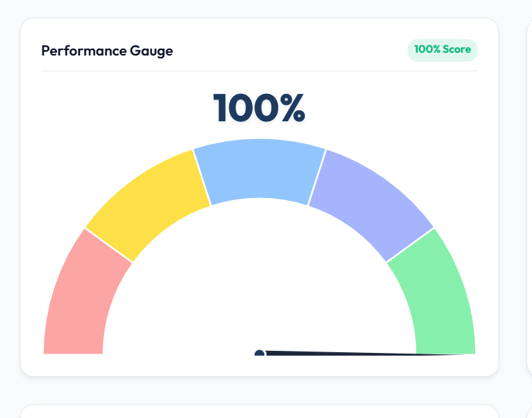532x418 pixels.
Task: Click the light blue gauge segment
Action: click(259, 169)
